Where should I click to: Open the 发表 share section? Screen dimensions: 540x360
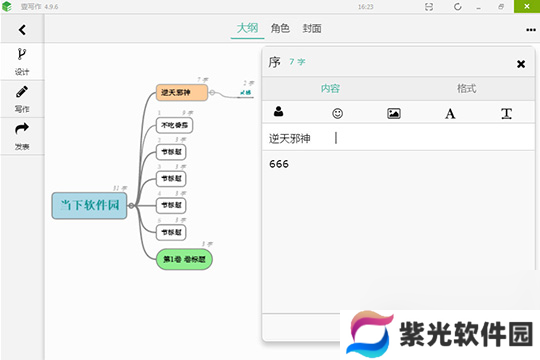(x=22, y=136)
